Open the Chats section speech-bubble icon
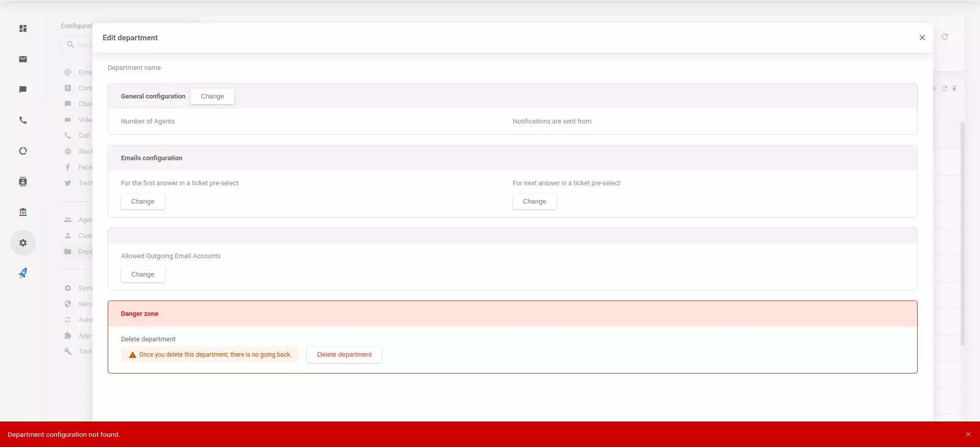The image size is (980, 447). [23, 90]
